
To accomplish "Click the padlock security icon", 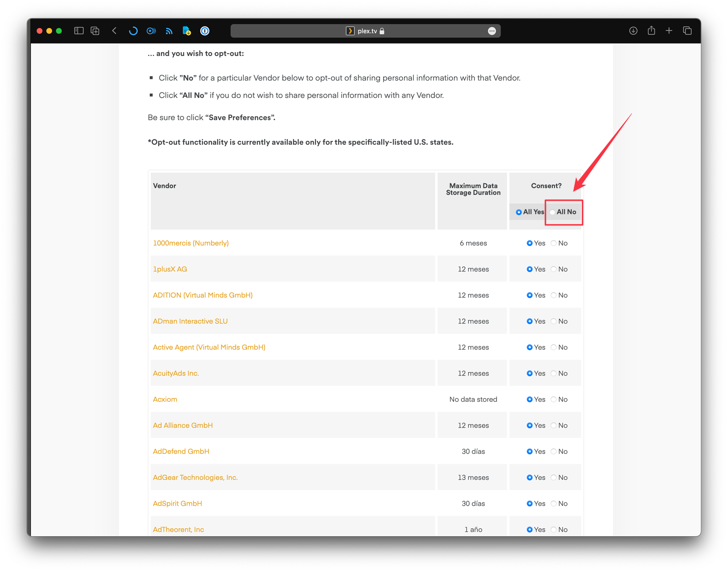I will (x=382, y=31).
